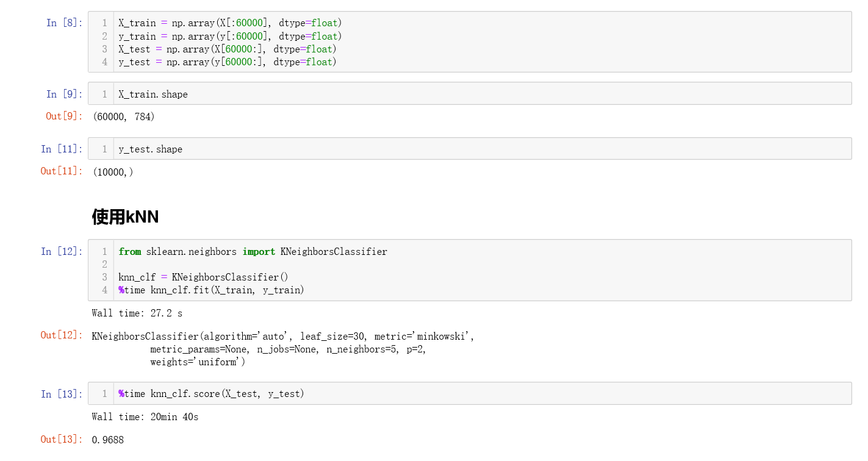Click the In [8]: prompt label

pyautogui.click(x=64, y=23)
